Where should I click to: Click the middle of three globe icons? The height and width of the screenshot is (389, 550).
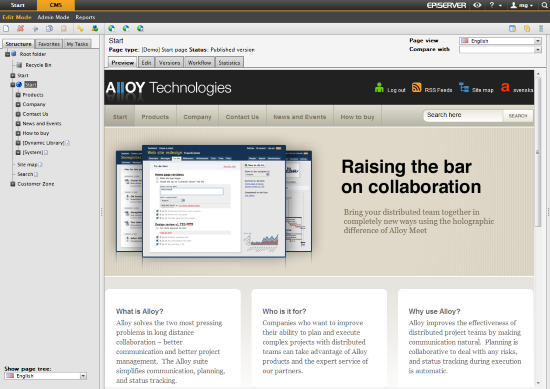(126, 28)
